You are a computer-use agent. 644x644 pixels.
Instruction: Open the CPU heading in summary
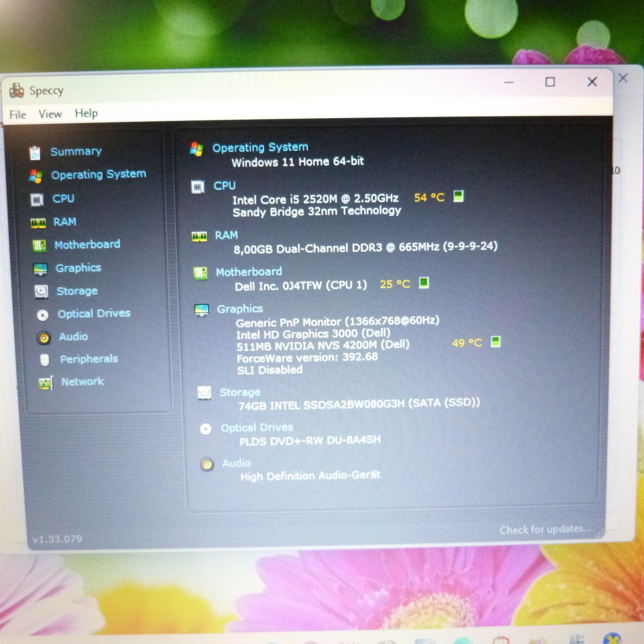tap(225, 186)
